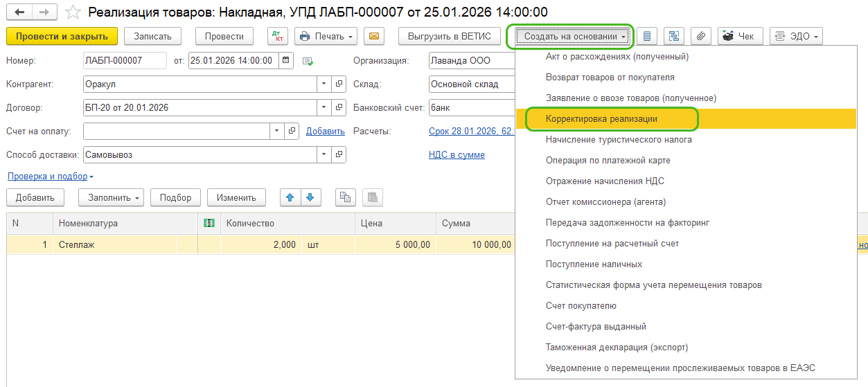
Task: Open attached files paperclip icon
Action: [x=701, y=36]
